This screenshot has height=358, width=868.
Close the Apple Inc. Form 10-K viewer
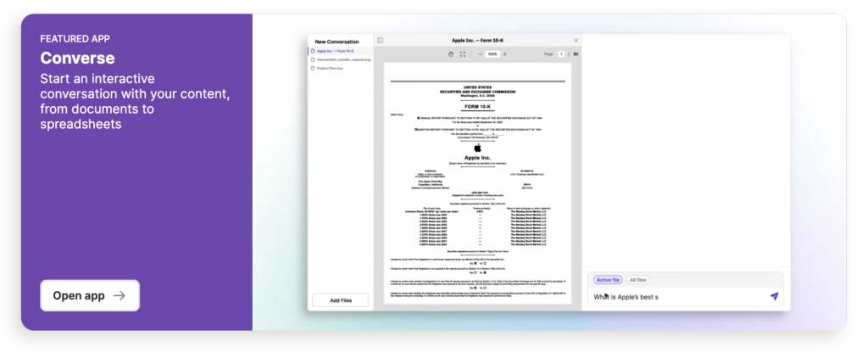click(x=576, y=41)
